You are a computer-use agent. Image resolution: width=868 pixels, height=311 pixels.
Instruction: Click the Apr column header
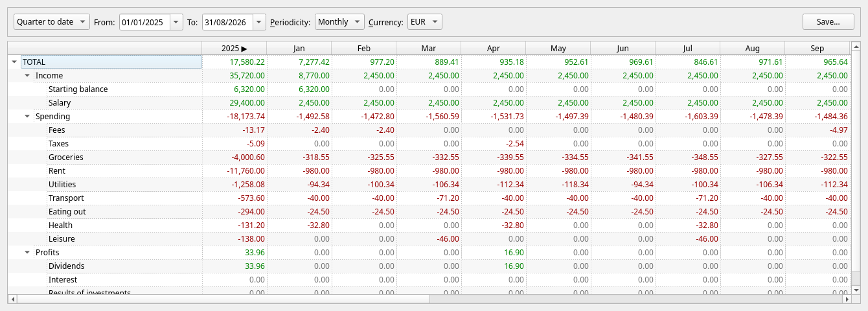[x=493, y=48]
